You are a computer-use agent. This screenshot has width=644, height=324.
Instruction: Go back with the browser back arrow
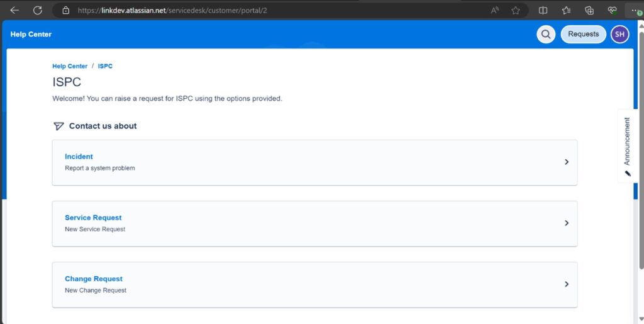click(14, 10)
